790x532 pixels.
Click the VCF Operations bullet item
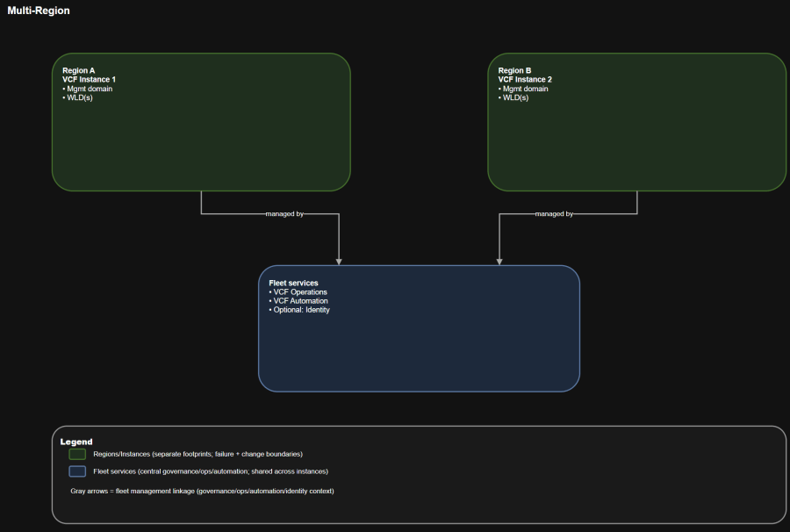298,291
